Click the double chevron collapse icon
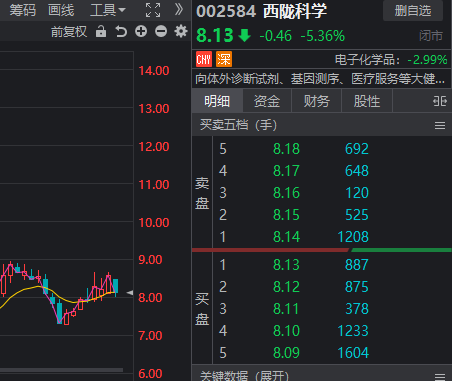 pyautogui.click(x=179, y=10)
